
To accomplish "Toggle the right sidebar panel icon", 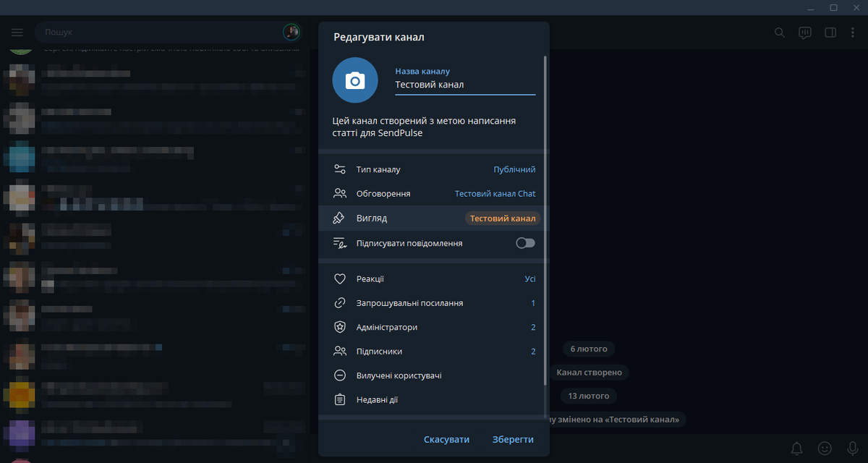I will 830,33.
